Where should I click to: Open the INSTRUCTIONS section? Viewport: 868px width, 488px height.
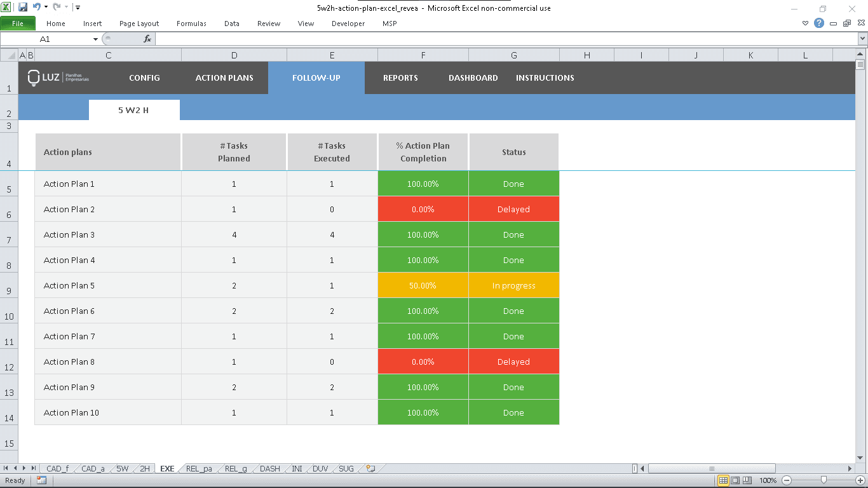click(x=545, y=78)
